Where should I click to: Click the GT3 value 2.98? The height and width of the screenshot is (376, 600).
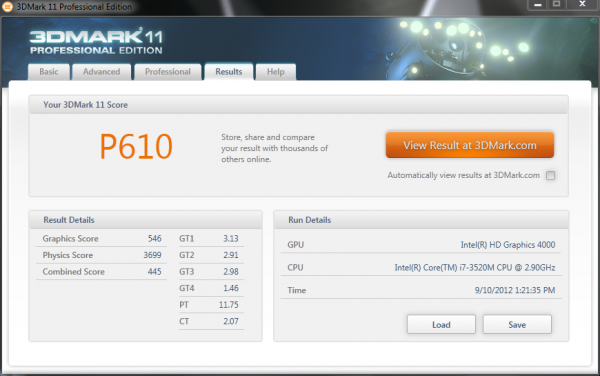(x=231, y=272)
